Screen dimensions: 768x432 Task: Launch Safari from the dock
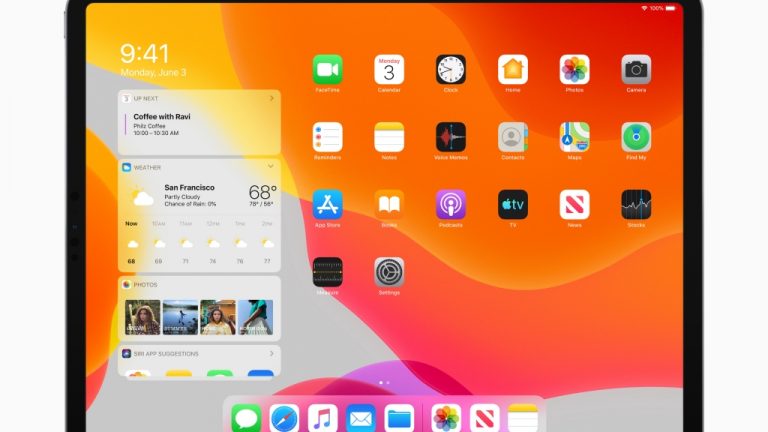[x=284, y=418]
